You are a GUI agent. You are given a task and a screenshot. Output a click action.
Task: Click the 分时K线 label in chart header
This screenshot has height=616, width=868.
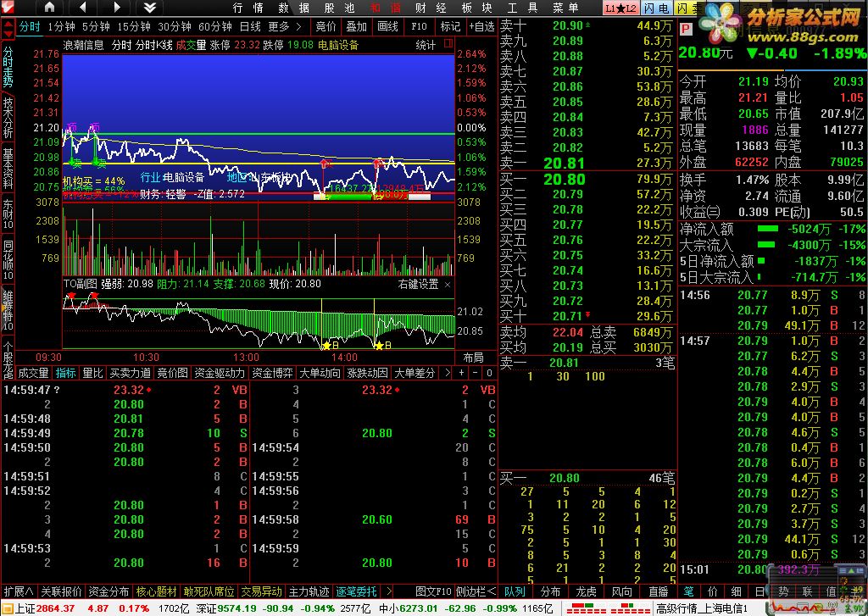(154, 45)
